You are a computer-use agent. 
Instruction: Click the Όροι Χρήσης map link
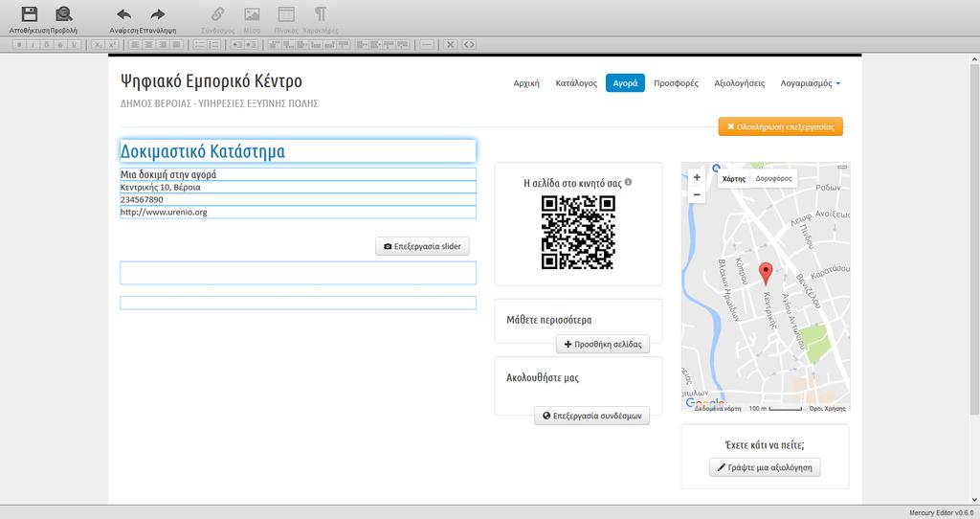click(828, 408)
